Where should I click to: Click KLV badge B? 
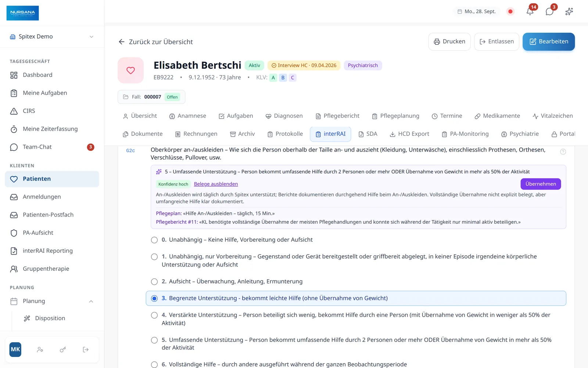tap(283, 78)
